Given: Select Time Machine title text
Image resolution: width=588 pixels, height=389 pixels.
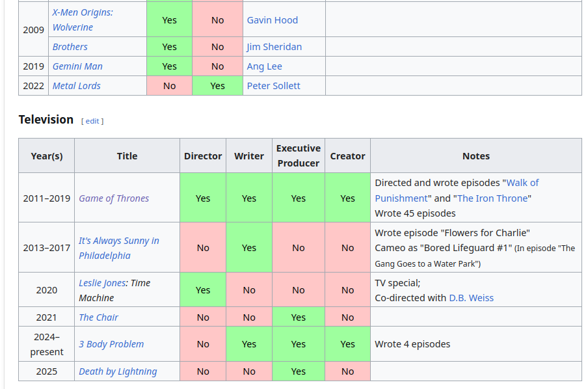Looking at the screenshot, I should tap(114, 290).
